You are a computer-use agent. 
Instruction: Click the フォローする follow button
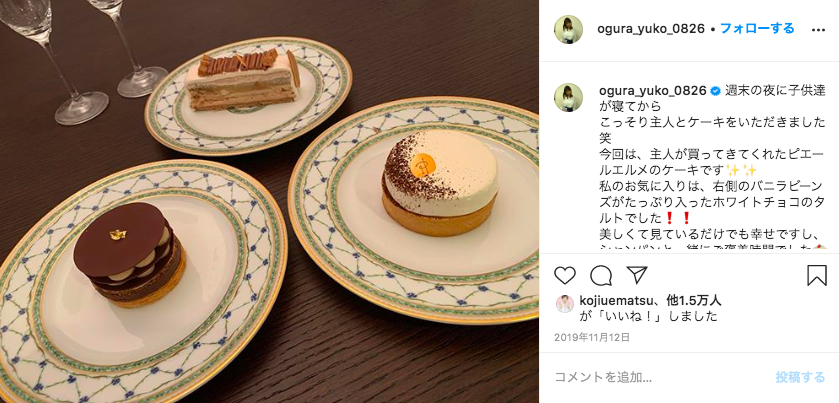tap(757, 28)
